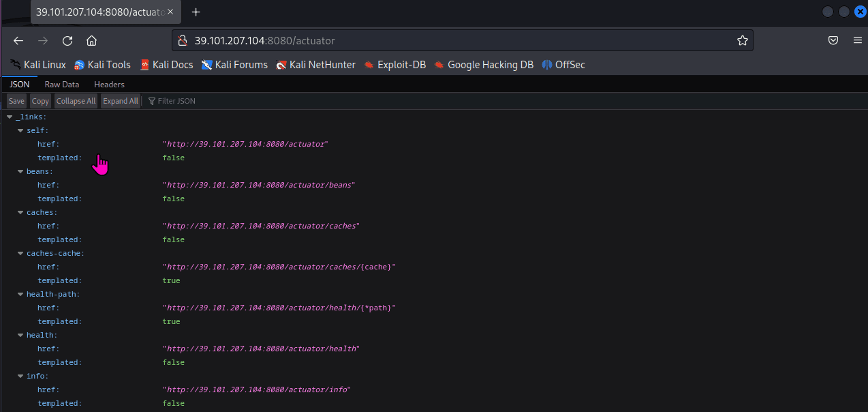Reload the actuator page

67,40
